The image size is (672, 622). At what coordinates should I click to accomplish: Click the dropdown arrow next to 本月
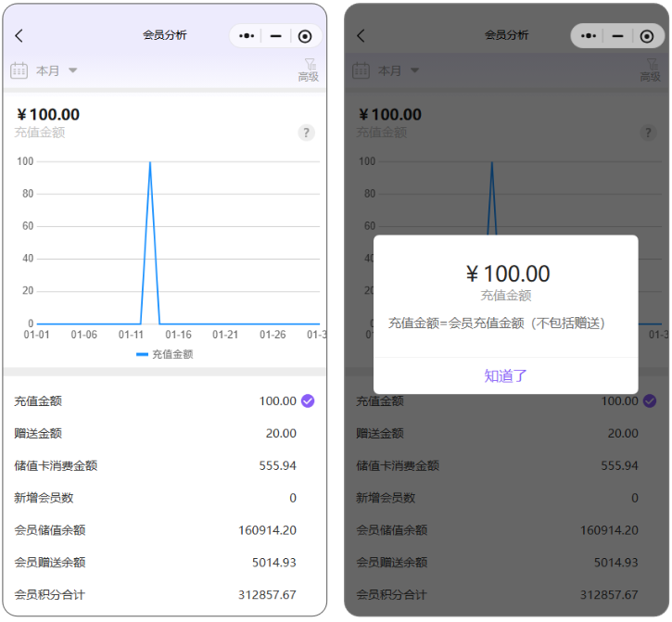pyautogui.click(x=73, y=70)
